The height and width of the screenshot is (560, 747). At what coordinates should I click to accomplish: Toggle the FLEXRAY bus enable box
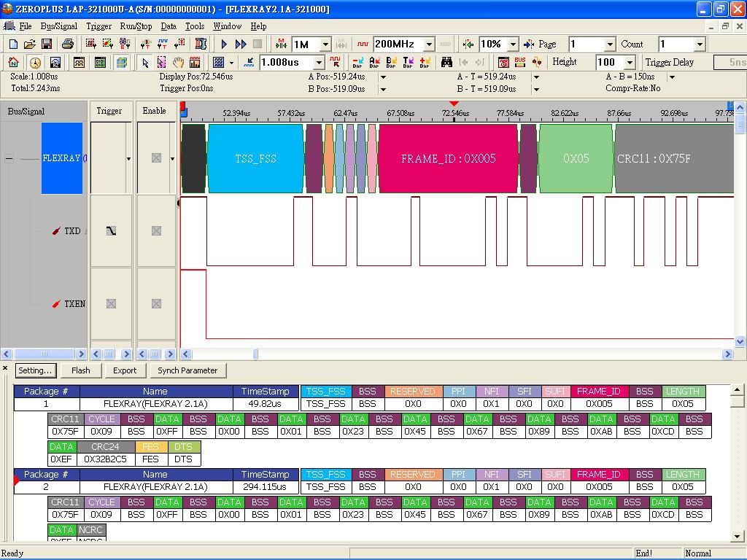pyautogui.click(x=156, y=158)
